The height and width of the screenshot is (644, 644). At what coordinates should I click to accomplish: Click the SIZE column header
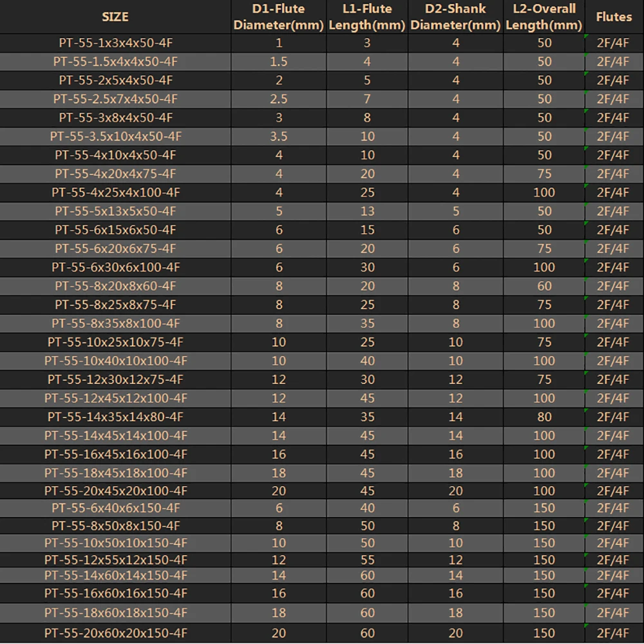tap(115, 17)
